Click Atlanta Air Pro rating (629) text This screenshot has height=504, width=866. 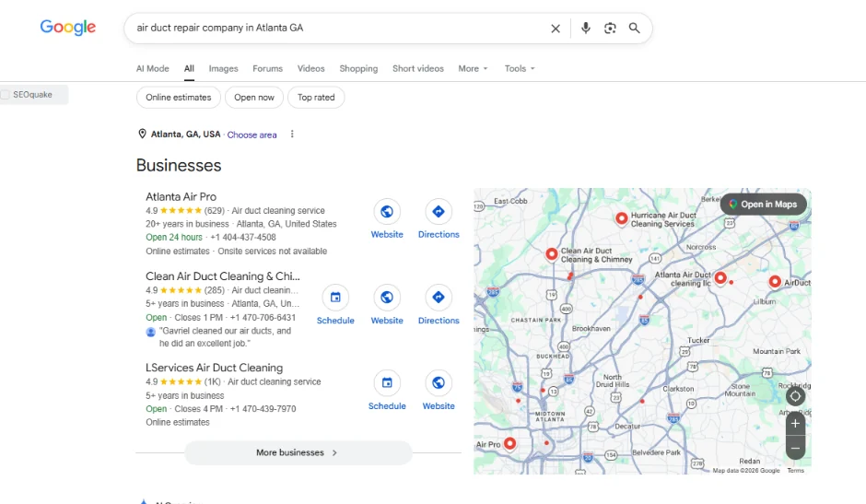(215, 211)
